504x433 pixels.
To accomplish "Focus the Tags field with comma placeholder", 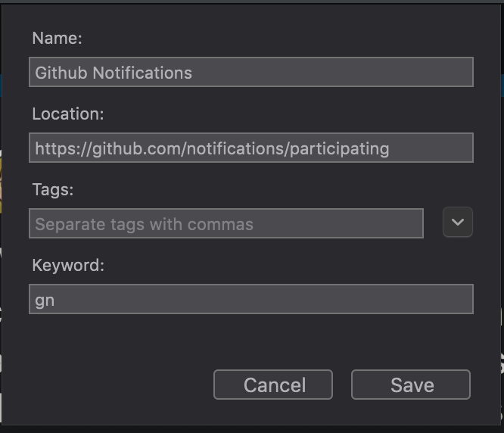I will [x=226, y=223].
